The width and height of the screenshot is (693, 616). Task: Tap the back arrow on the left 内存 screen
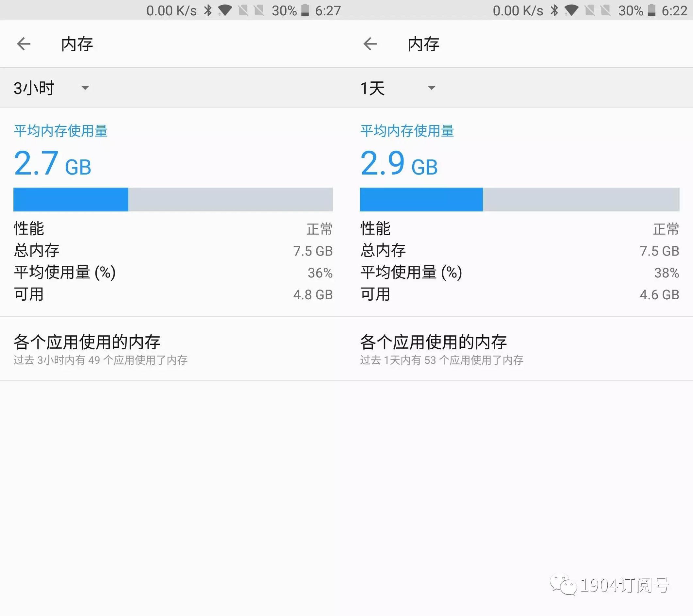(x=24, y=44)
